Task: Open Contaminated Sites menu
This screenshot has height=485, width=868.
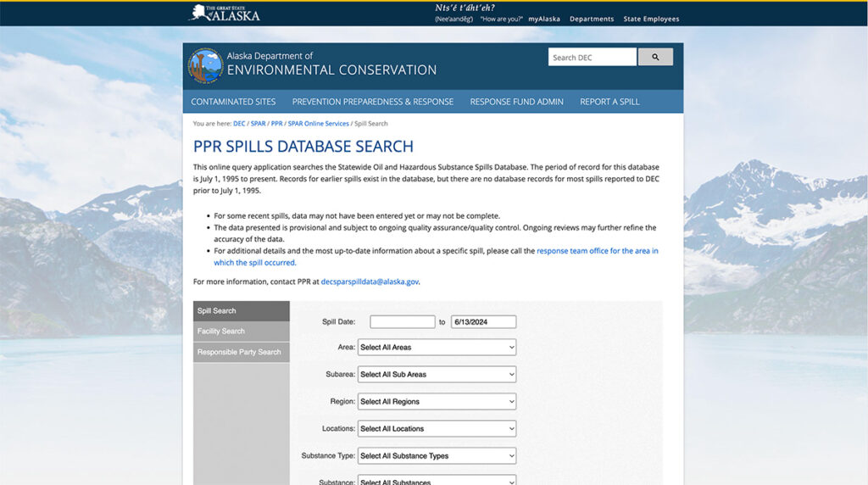Action: coord(233,102)
